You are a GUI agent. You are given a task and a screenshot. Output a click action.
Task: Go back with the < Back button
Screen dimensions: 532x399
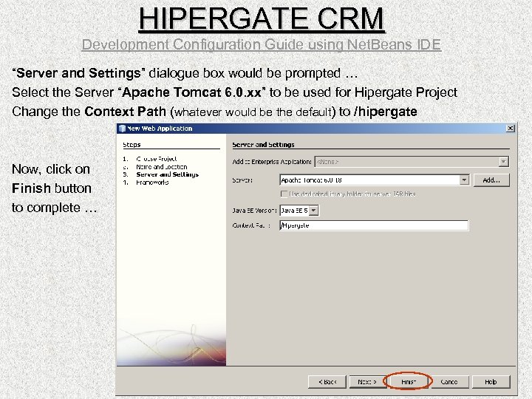327,382
